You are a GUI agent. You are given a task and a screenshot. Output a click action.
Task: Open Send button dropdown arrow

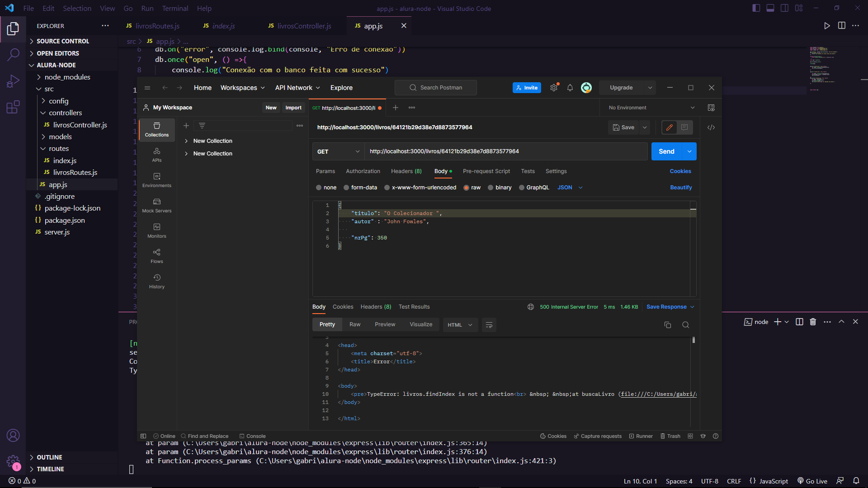click(689, 151)
